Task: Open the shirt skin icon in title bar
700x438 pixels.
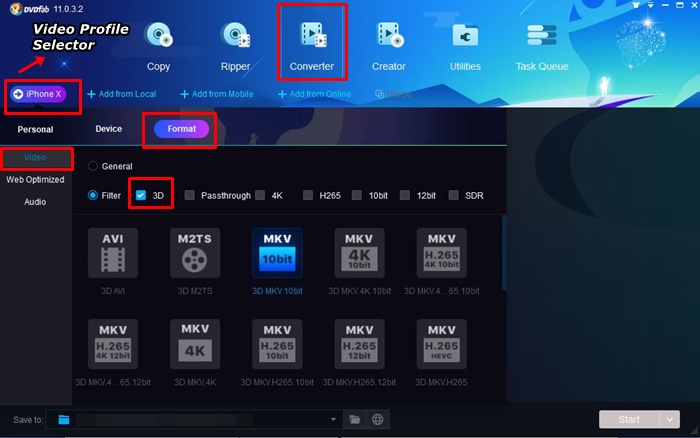Action: tap(636, 5)
